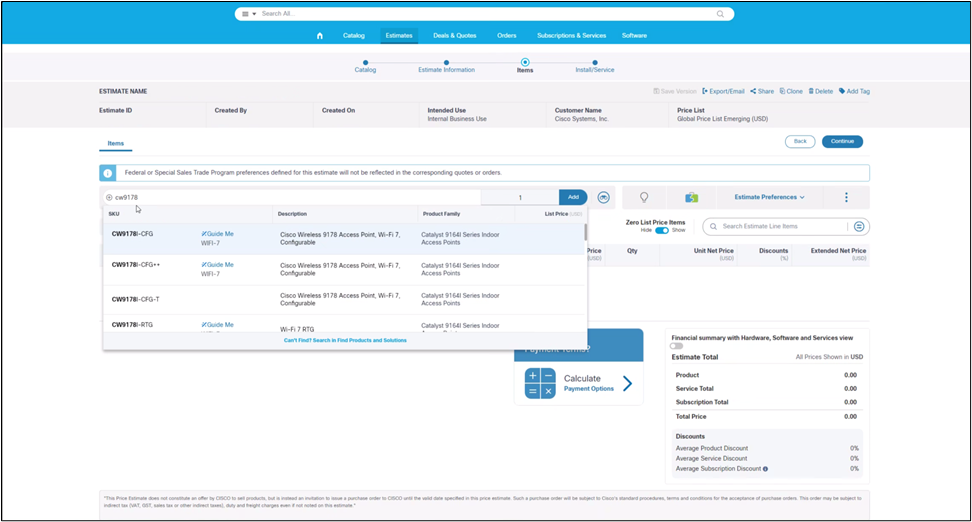The image size is (972, 522).
Task: Go to the Estimate Information progress step
Action: 446,66
